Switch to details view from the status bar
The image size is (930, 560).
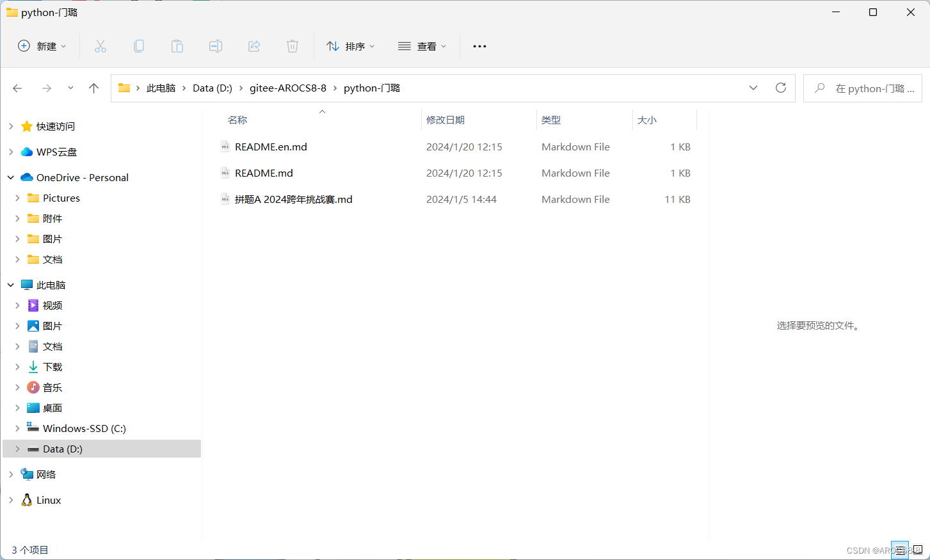tap(900, 549)
